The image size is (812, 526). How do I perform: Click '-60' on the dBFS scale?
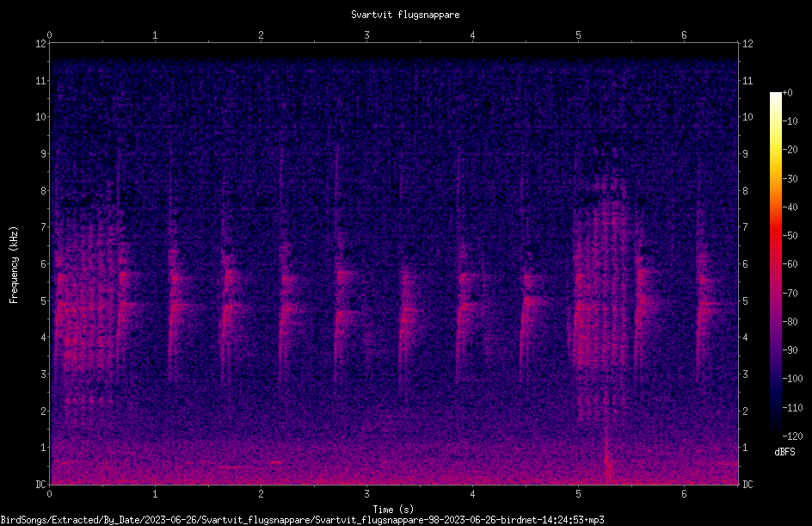pyautogui.click(x=790, y=264)
